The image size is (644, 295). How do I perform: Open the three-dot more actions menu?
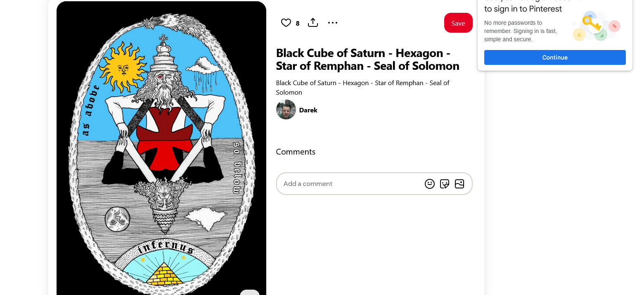tap(333, 23)
